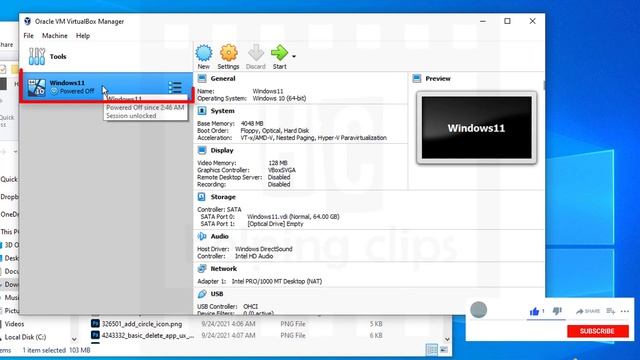Close the VirtualBox Manager window
This screenshot has height=360, width=640.
pos(532,21)
